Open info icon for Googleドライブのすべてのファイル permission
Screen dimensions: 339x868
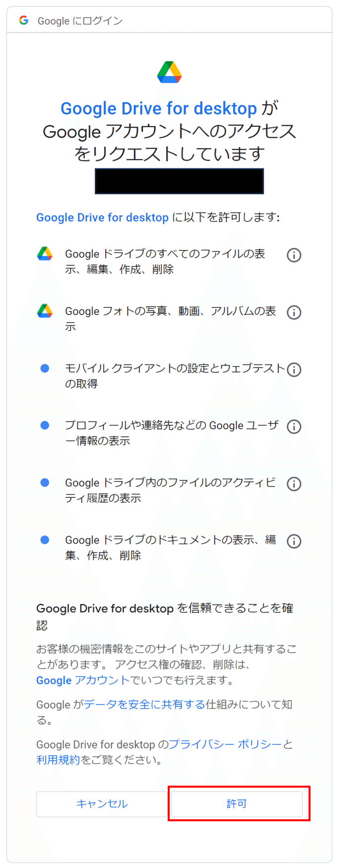[x=294, y=255]
